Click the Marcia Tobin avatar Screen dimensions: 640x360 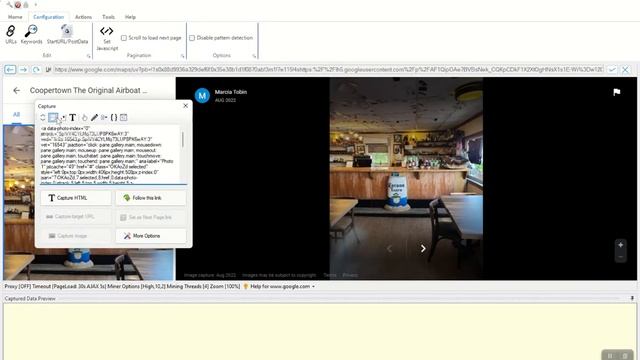[x=202, y=96]
